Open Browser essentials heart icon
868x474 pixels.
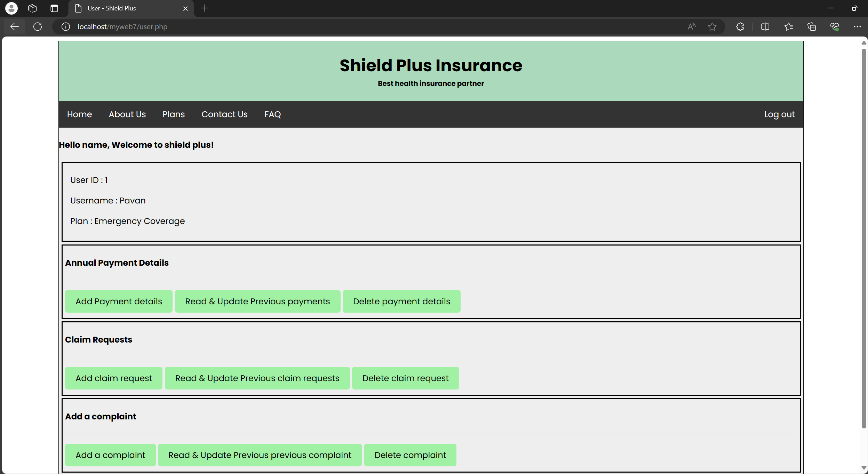pyautogui.click(x=835, y=27)
